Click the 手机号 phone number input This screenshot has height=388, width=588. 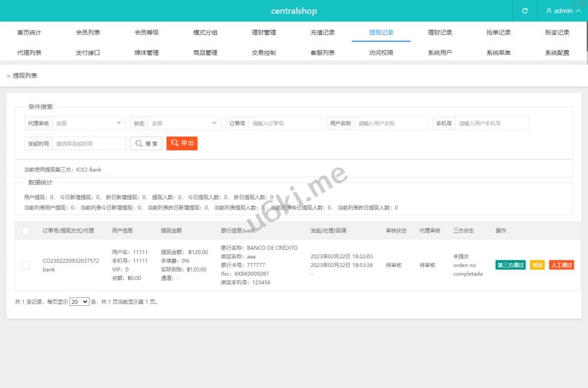click(x=491, y=123)
